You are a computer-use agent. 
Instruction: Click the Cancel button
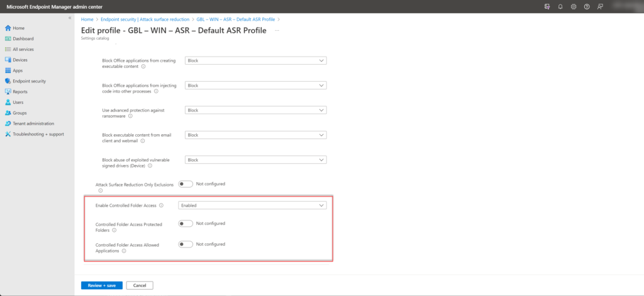[140, 285]
